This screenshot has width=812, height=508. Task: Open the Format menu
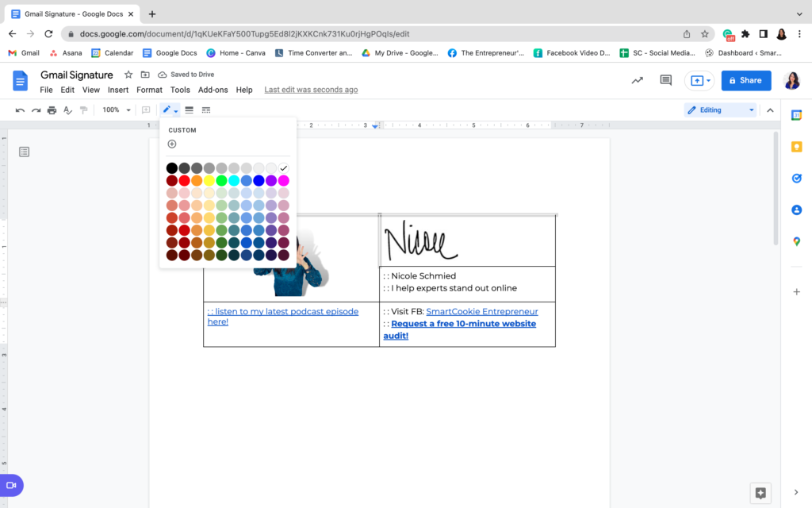click(149, 90)
